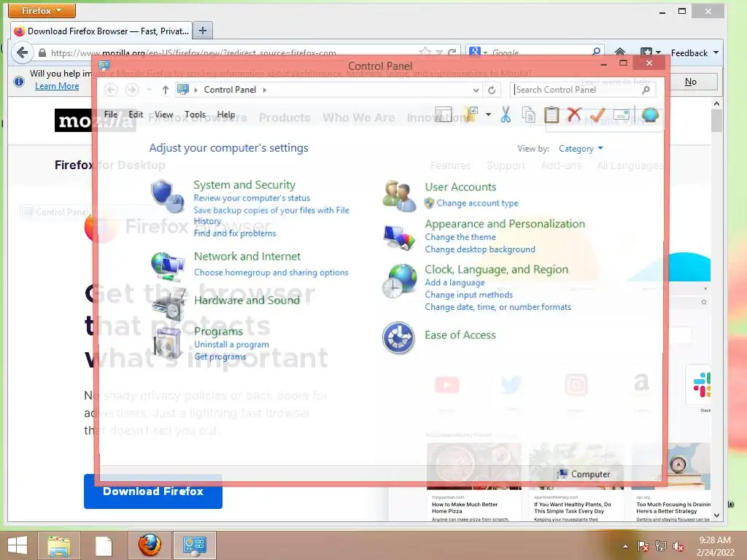The width and height of the screenshot is (747, 560).
Task: Click the Firefox back navigation button
Action: pyautogui.click(x=22, y=52)
